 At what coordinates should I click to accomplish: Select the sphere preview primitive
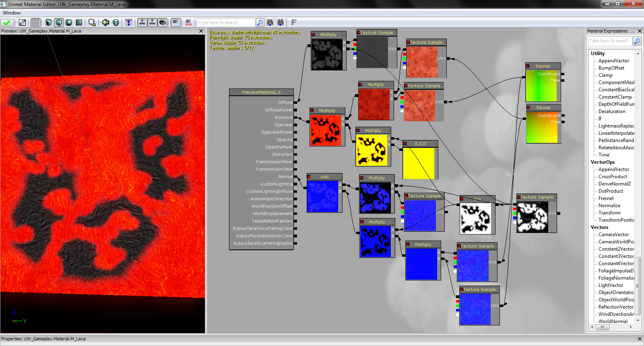tap(69, 23)
